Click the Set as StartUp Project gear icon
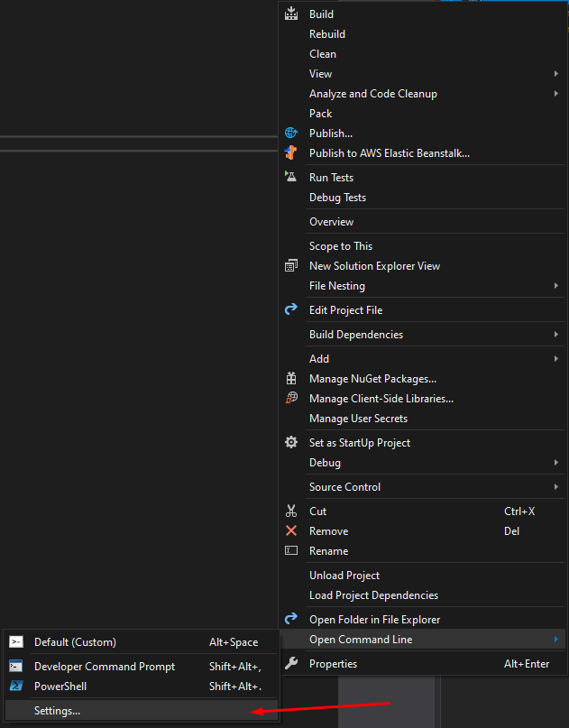 (x=290, y=442)
